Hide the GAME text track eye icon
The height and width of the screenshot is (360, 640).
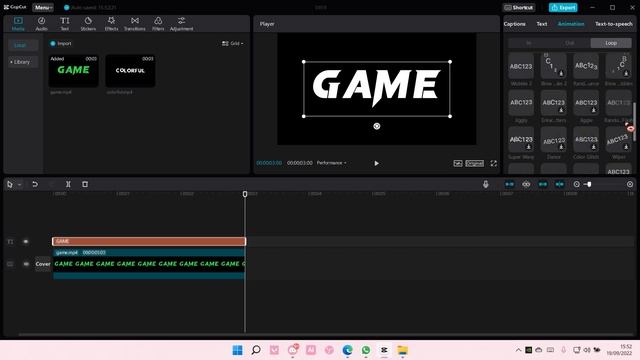pyautogui.click(x=26, y=242)
